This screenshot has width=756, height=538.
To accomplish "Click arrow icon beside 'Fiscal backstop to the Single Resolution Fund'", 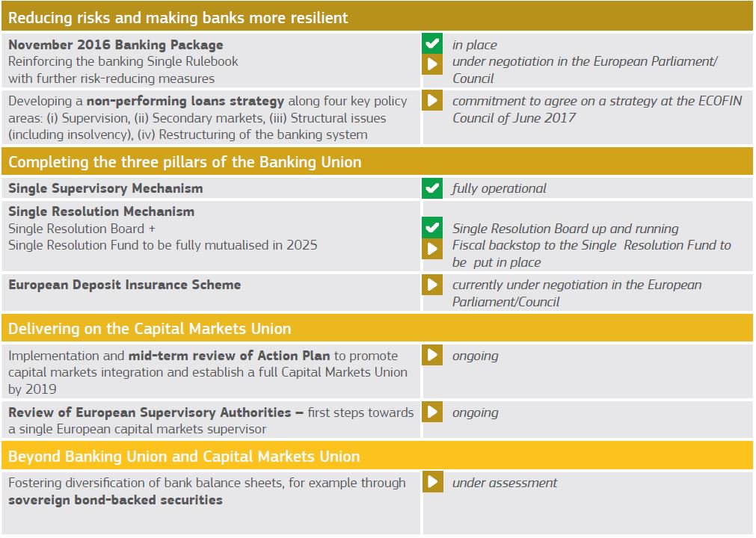I will coord(432,249).
